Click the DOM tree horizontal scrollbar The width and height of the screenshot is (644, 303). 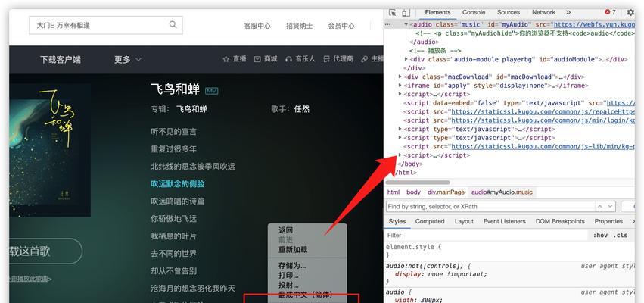pos(418,182)
